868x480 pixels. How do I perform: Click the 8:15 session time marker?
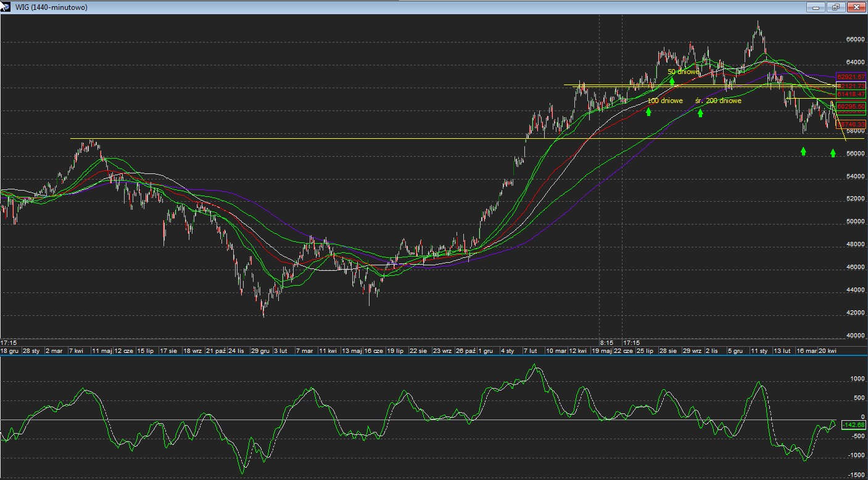point(606,342)
